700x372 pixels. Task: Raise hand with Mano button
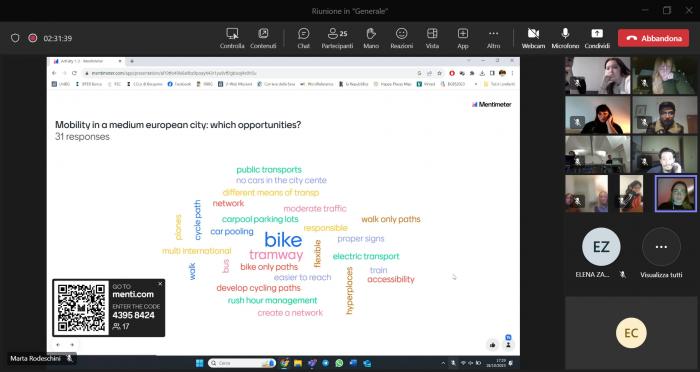click(371, 38)
